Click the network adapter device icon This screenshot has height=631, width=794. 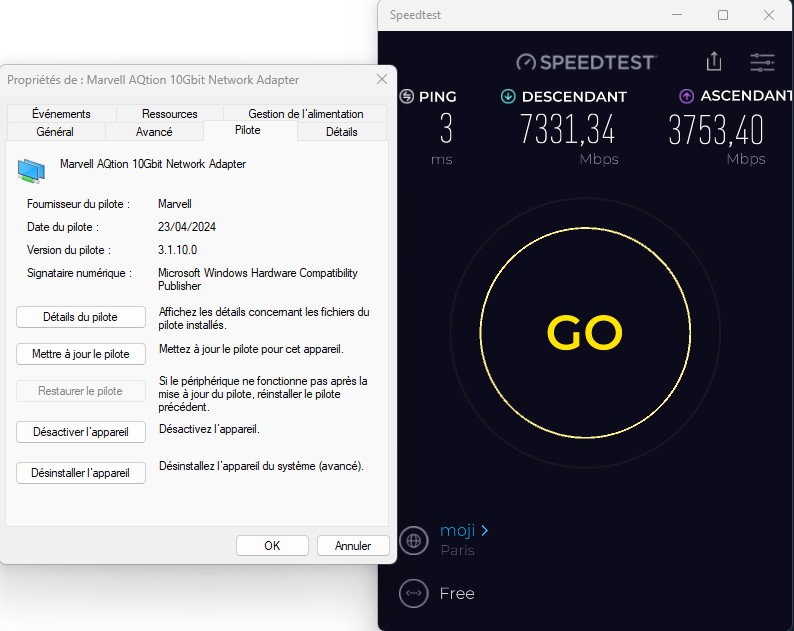[31, 171]
